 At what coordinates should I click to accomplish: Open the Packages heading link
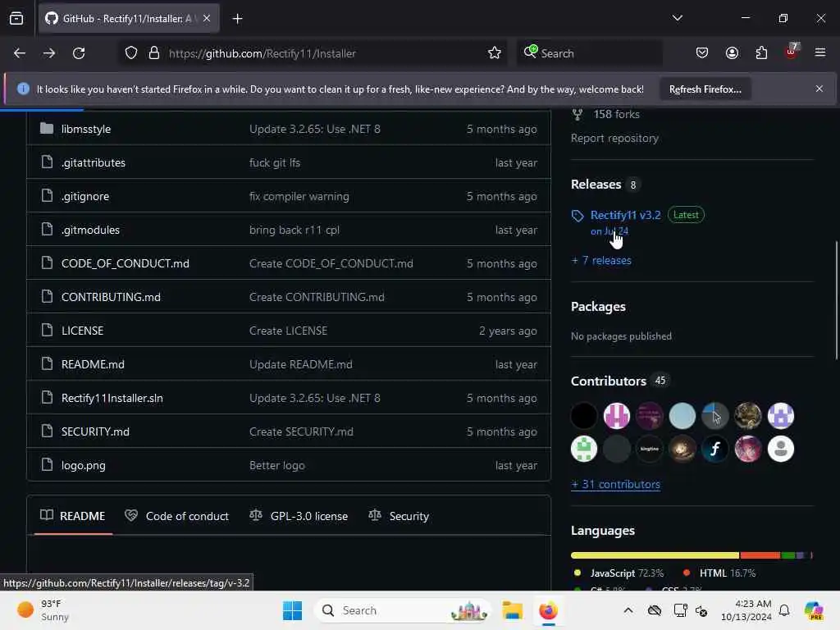(598, 307)
